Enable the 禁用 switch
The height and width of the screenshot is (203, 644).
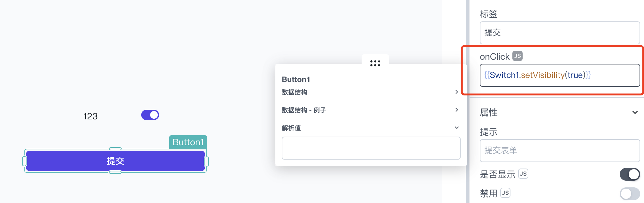click(630, 193)
